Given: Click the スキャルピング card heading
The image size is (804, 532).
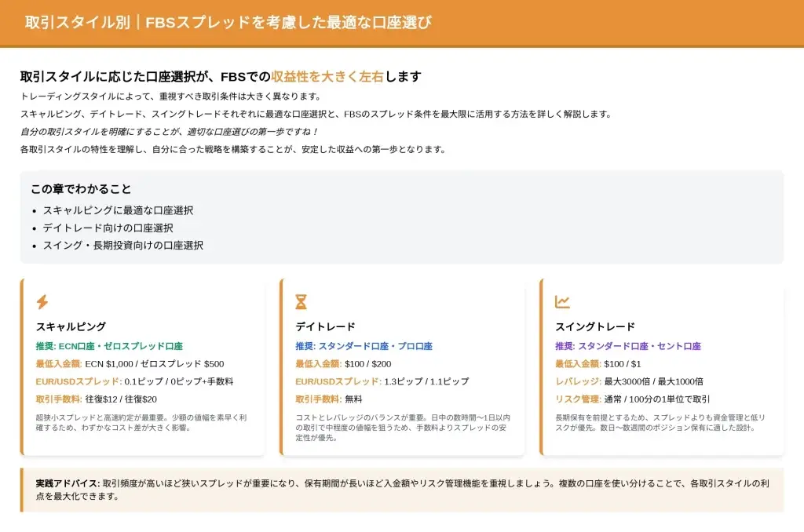Looking at the screenshot, I should [71, 326].
